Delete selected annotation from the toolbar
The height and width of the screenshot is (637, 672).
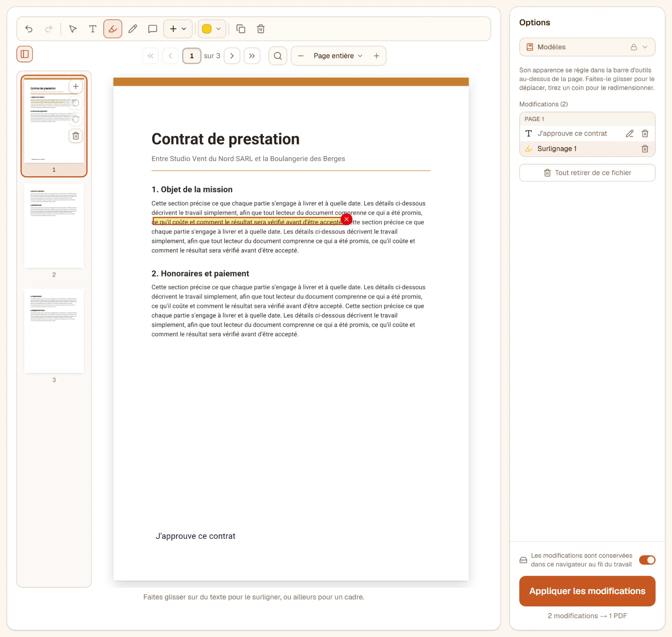261,29
